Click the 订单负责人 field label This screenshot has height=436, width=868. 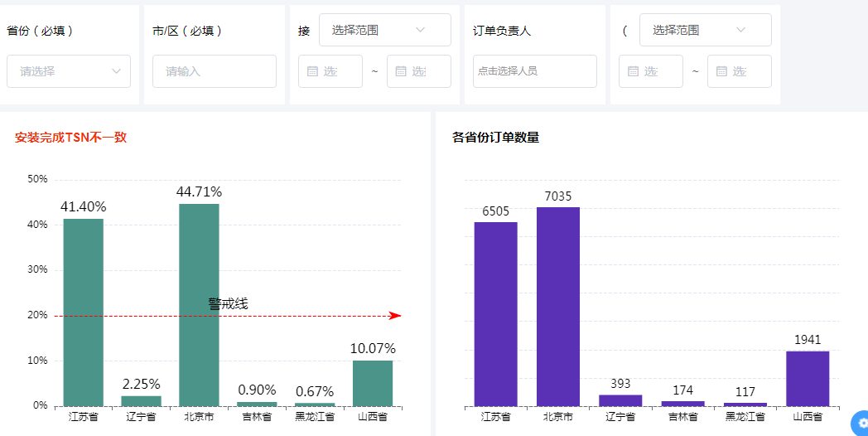pos(502,31)
